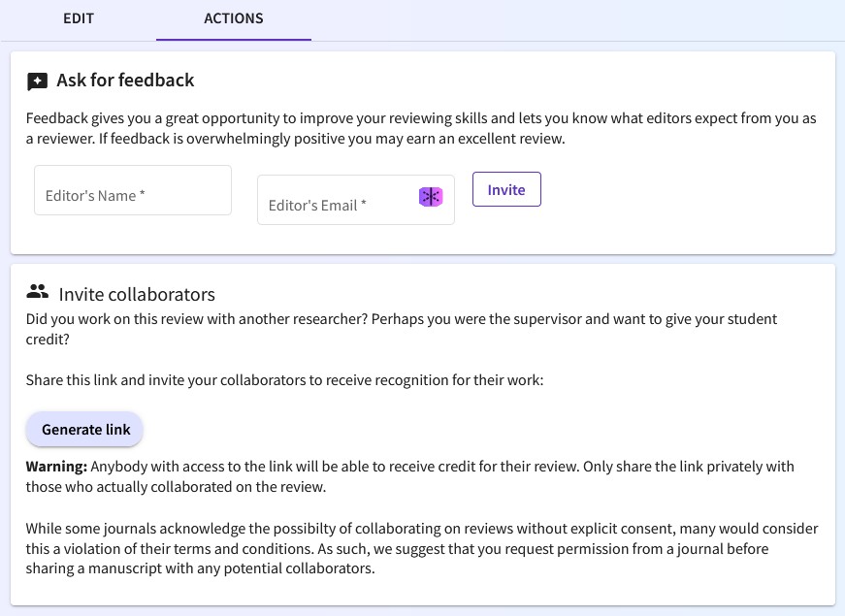Click the Invite collaborators heading
This screenshot has height=616, width=845.
click(137, 294)
